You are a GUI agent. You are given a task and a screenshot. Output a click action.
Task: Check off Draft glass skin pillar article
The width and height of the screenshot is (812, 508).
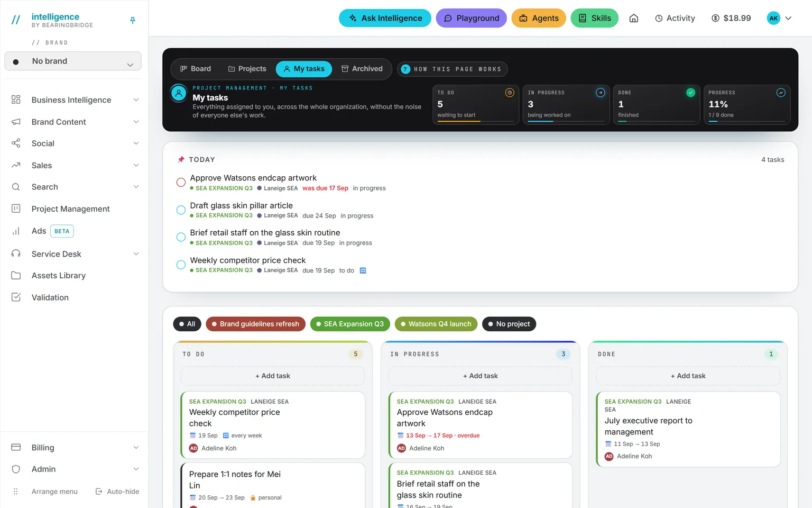181,210
